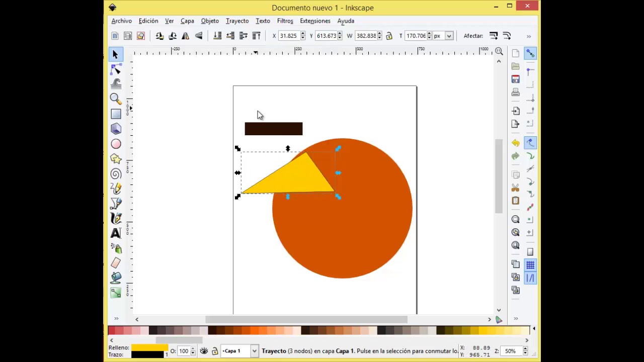The width and height of the screenshot is (644, 362).
Task: Select the Spiral tool
Action: tap(116, 174)
